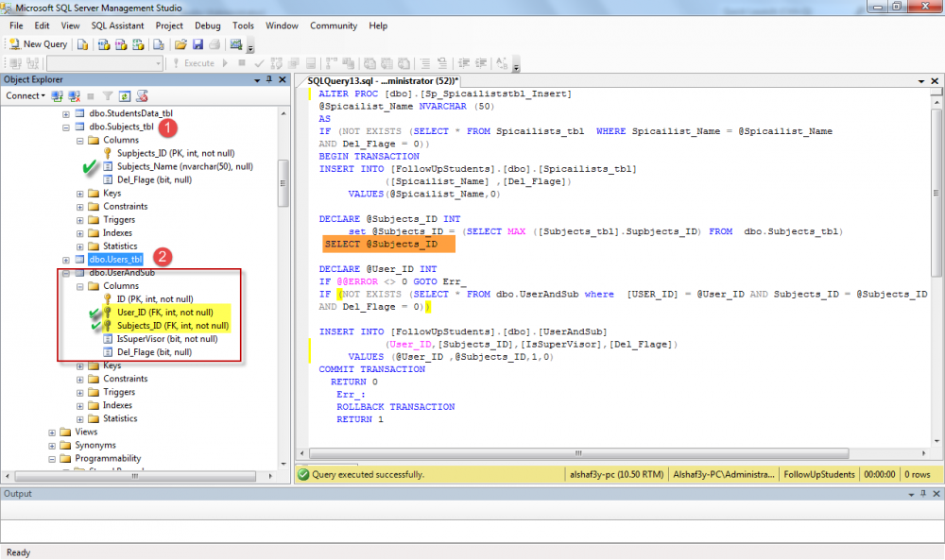The height and width of the screenshot is (560, 945).
Task: Click the Connect Object Explorer icon
Action: (58, 95)
